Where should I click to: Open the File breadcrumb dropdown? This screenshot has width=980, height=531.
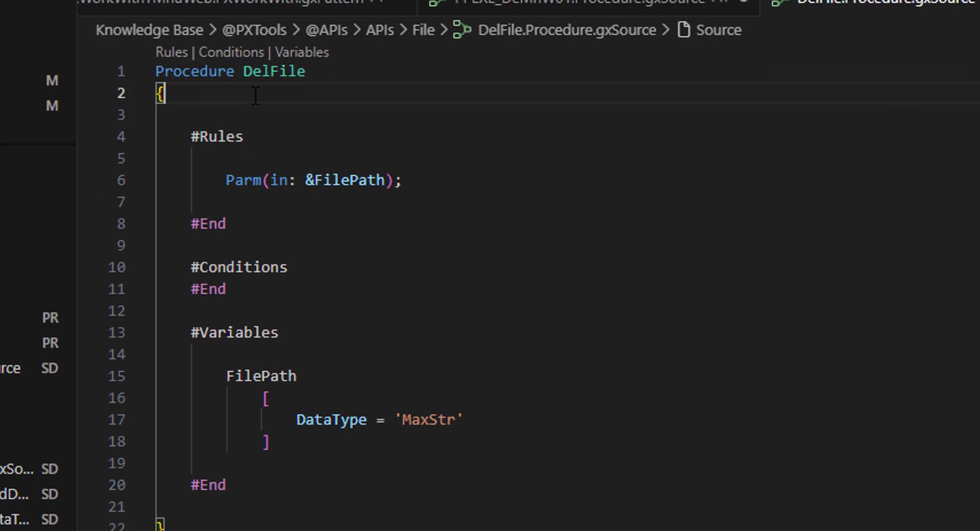pyautogui.click(x=423, y=30)
